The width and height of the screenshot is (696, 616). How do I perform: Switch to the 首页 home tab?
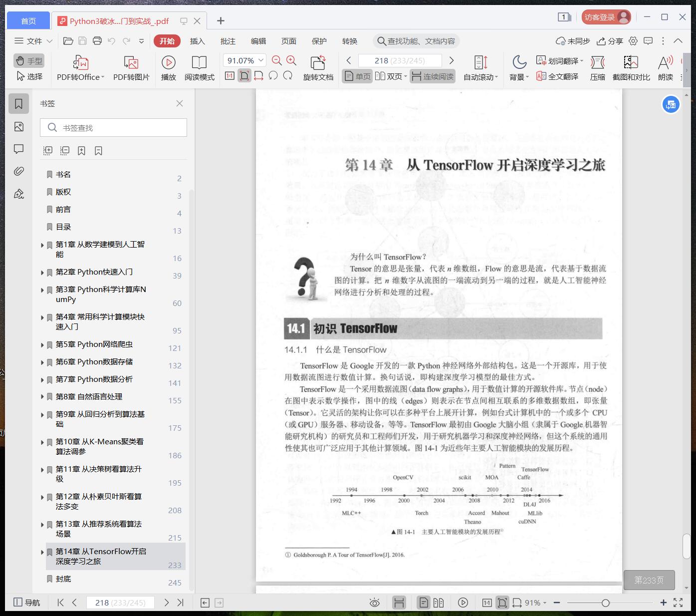(28, 20)
